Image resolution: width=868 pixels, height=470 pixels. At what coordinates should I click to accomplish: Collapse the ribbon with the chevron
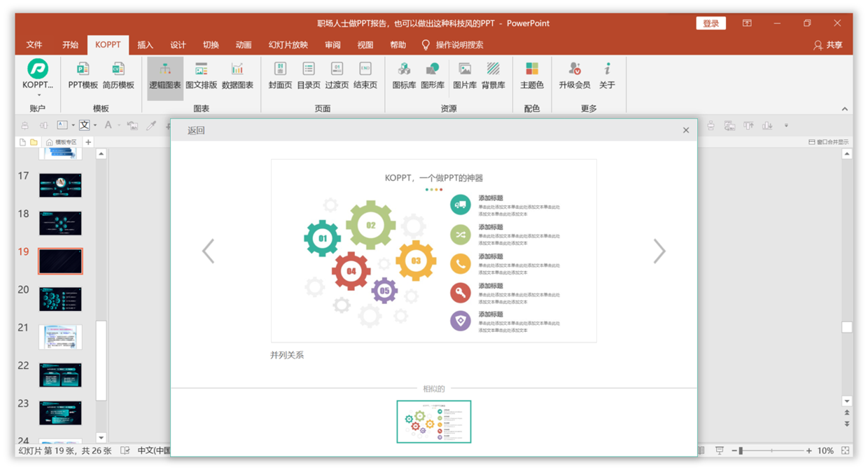point(845,109)
